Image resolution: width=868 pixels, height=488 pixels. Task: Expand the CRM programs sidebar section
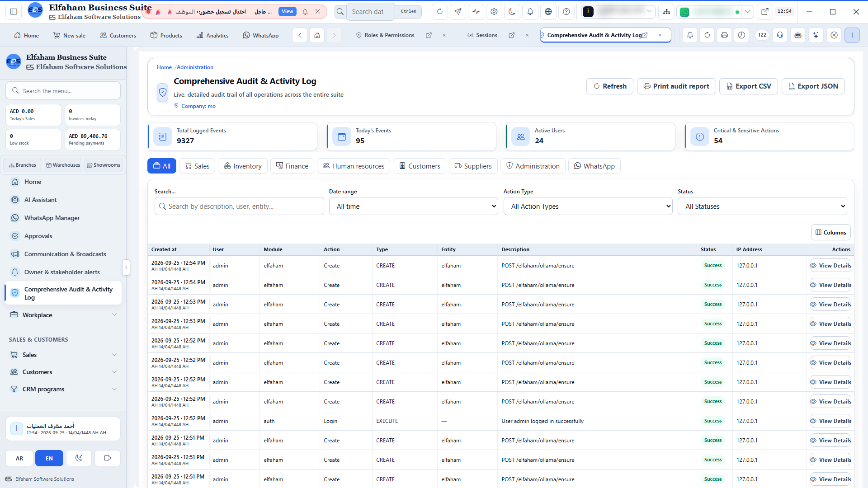point(63,389)
